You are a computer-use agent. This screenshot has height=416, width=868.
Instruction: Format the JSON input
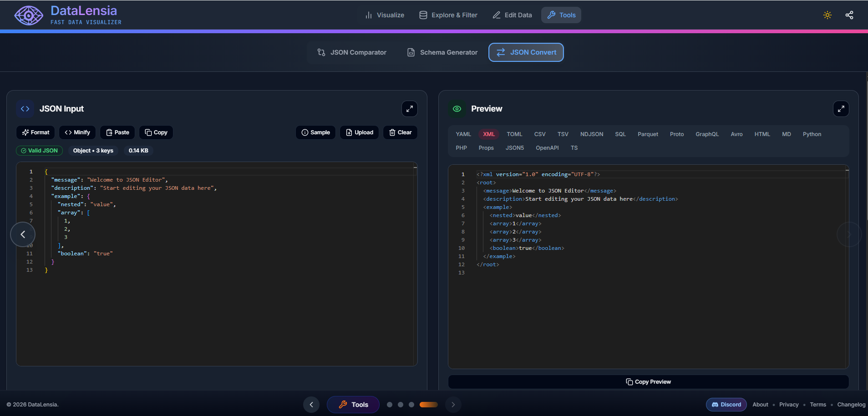click(x=36, y=132)
